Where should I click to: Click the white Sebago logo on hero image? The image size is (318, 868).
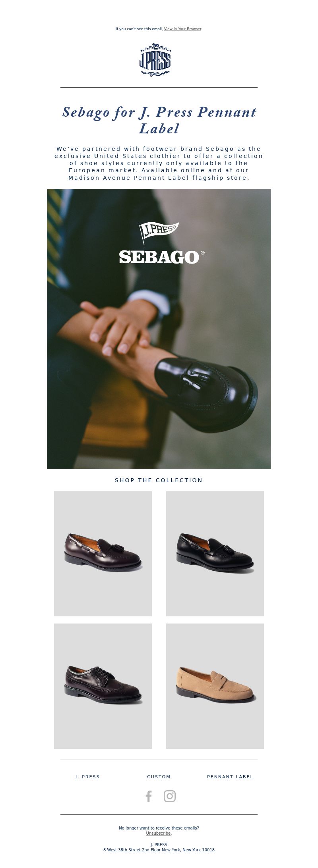point(162,257)
